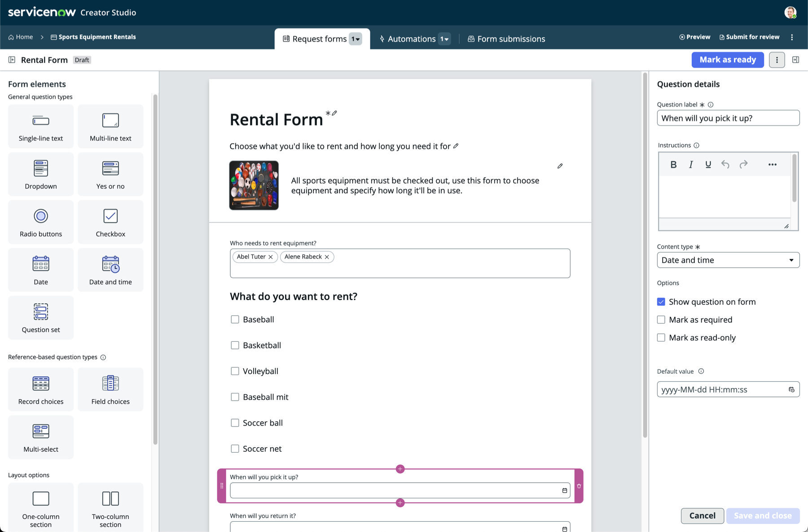
Task: Select the Dropdown question type
Action: click(41, 174)
